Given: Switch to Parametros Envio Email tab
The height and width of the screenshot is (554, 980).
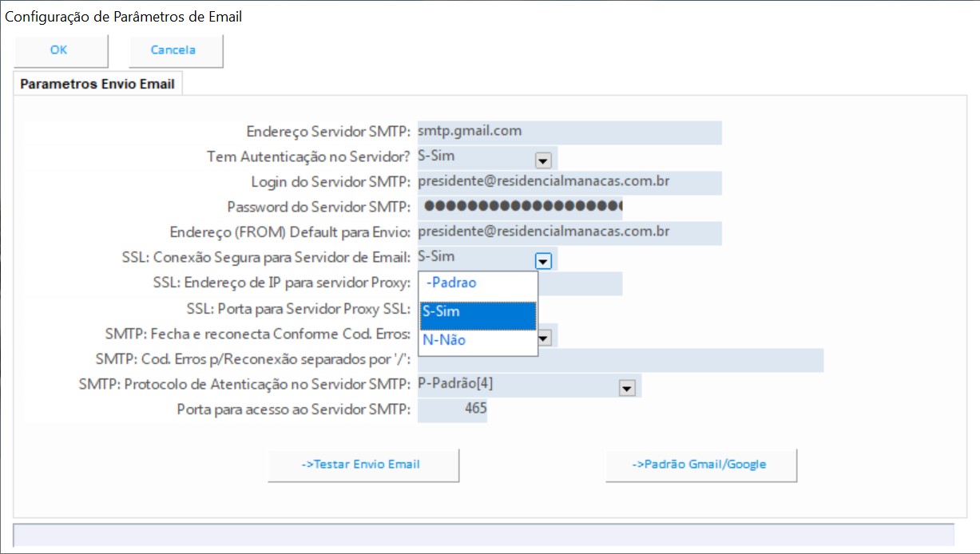Looking at the screenshot, I should (97, 84).
